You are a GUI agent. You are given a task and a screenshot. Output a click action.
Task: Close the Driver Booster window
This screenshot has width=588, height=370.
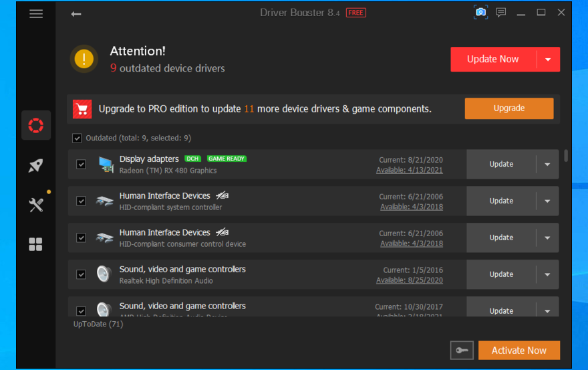coord(561,13)
